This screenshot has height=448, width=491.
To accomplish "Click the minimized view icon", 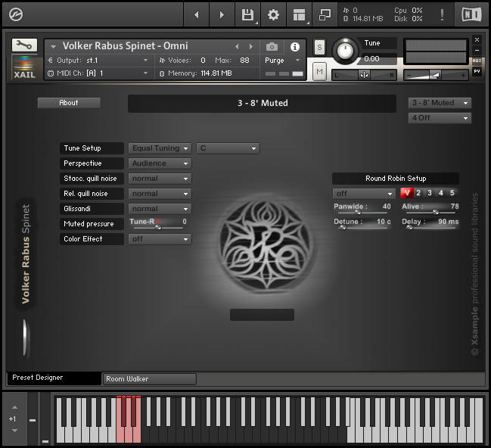I will coord(325,14).
